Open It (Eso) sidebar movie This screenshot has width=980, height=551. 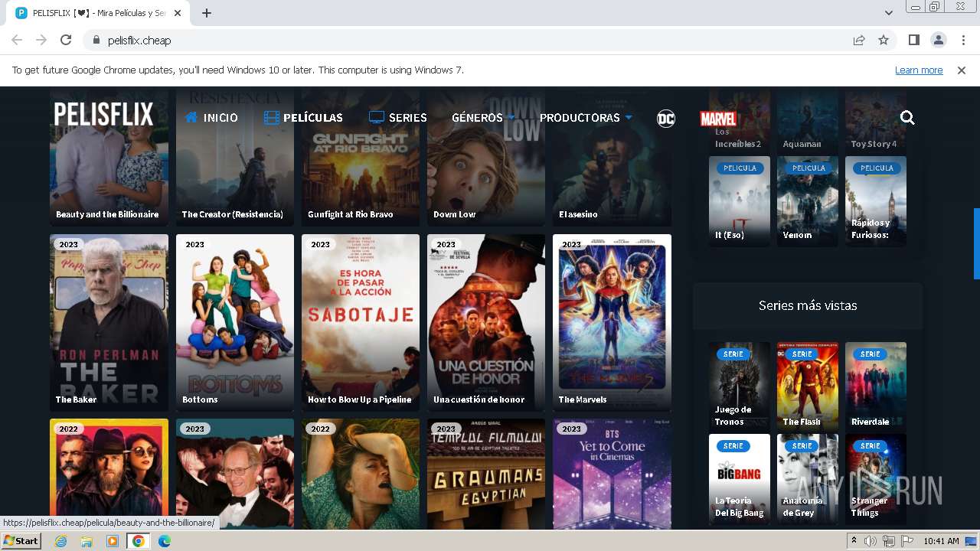[740, 201]
